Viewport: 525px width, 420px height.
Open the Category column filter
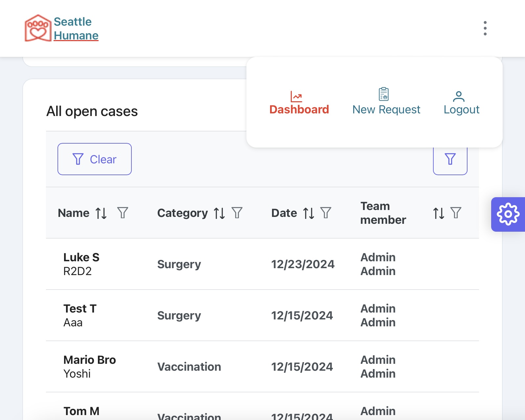click(x=237, y=213)
